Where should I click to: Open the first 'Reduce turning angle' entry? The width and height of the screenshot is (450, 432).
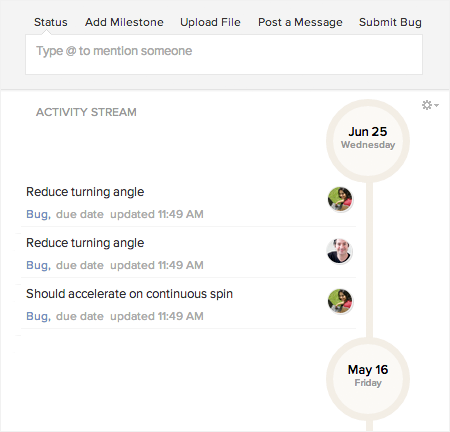click(85, 192)
